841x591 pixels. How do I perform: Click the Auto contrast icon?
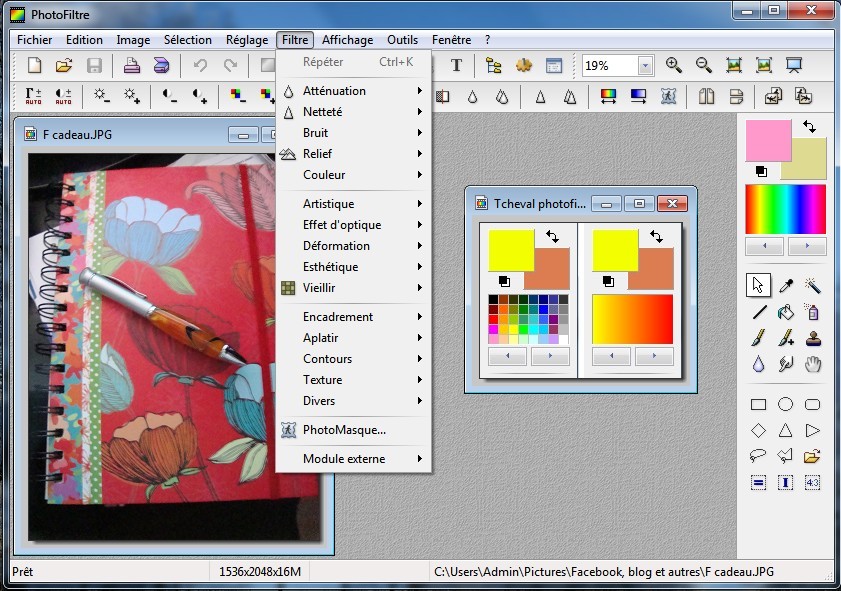coord(63,96)
